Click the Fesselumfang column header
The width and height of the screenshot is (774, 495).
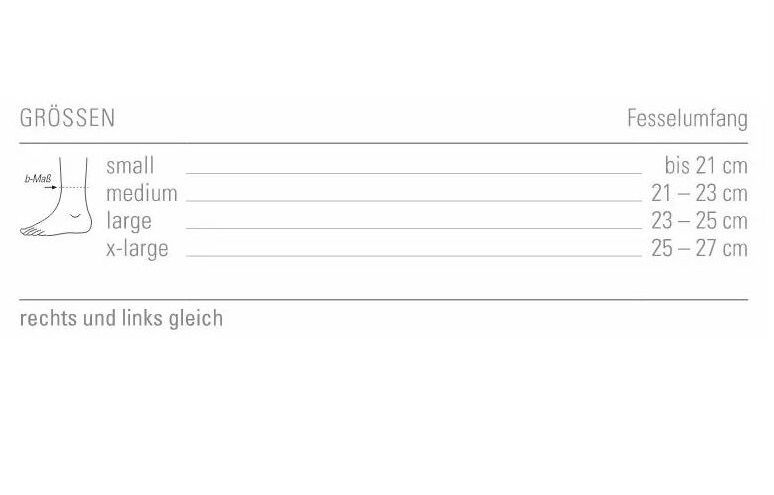(x=688, y=119)
